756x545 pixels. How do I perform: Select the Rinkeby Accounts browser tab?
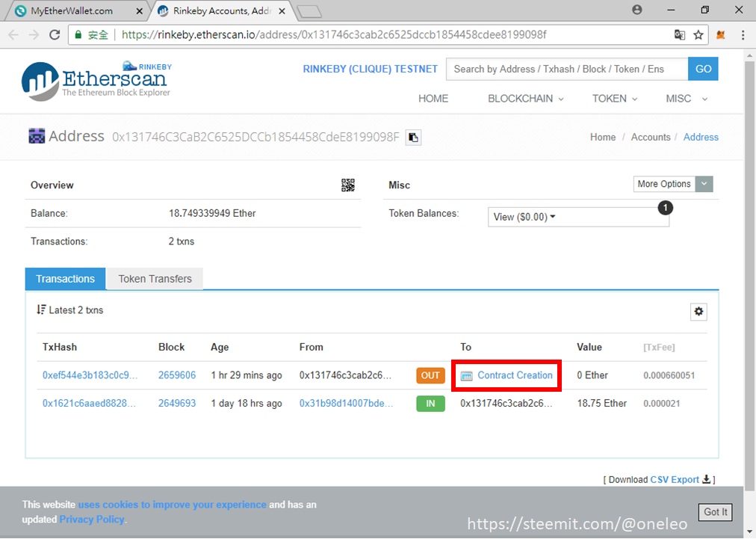(222, 11)
